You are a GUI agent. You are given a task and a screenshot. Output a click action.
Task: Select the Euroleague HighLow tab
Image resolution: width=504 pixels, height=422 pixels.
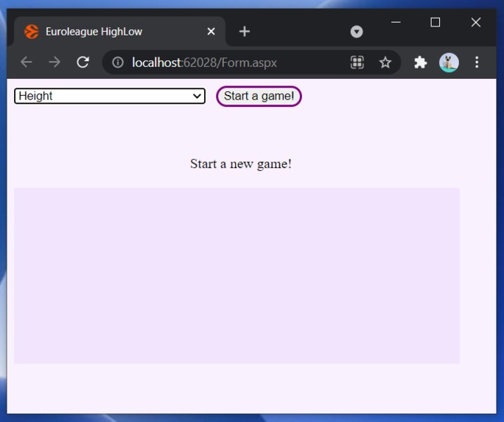tap(119, 32)
